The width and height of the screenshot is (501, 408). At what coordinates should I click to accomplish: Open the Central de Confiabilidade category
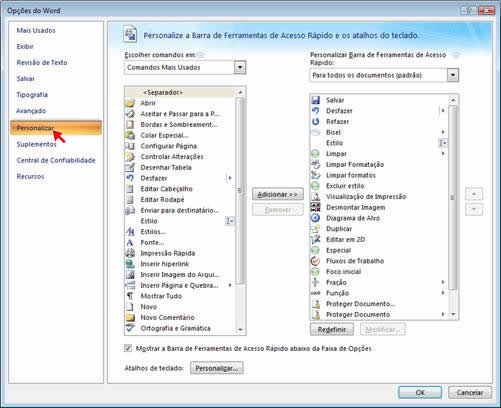pos(56,160)
